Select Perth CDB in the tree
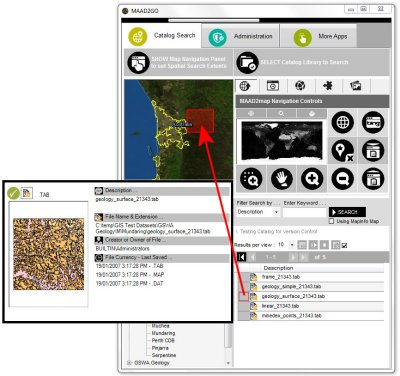Viewport: 400px width, 376px height. pyautogui.click(x=163, y=341)
